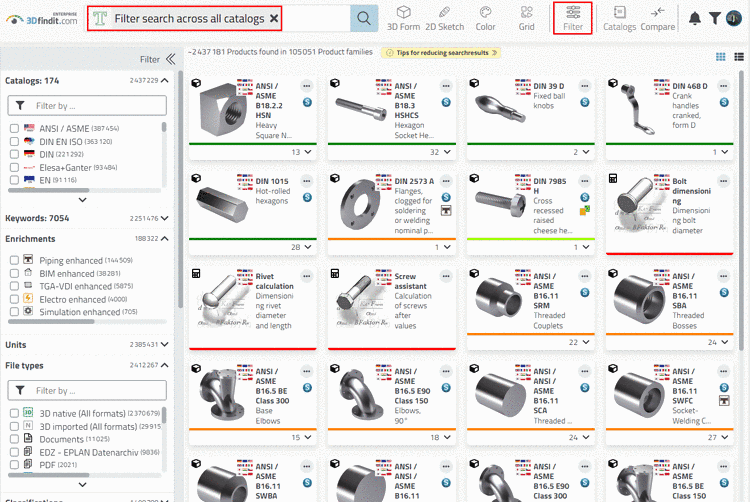This screenshot has height=502, width=750.
Task: Collapse the Enrichments section
Action: coord(165,239)
